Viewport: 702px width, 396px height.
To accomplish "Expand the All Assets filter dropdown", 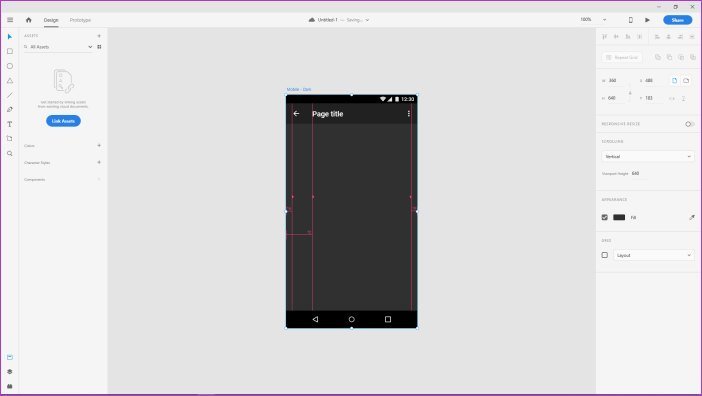I will [x=90, y=47].
